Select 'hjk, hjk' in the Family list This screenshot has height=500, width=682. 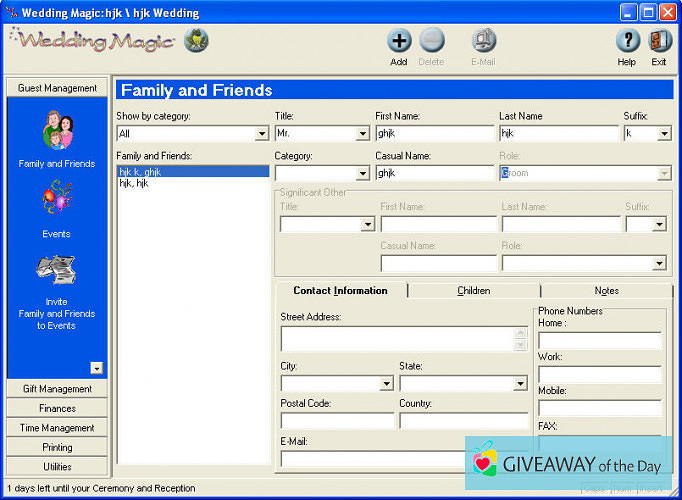click(x=134, y=184)
